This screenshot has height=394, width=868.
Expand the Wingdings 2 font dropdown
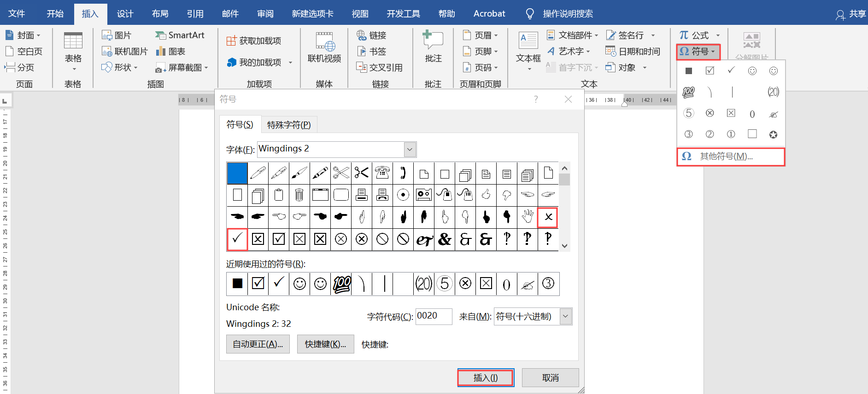point(410,150)
